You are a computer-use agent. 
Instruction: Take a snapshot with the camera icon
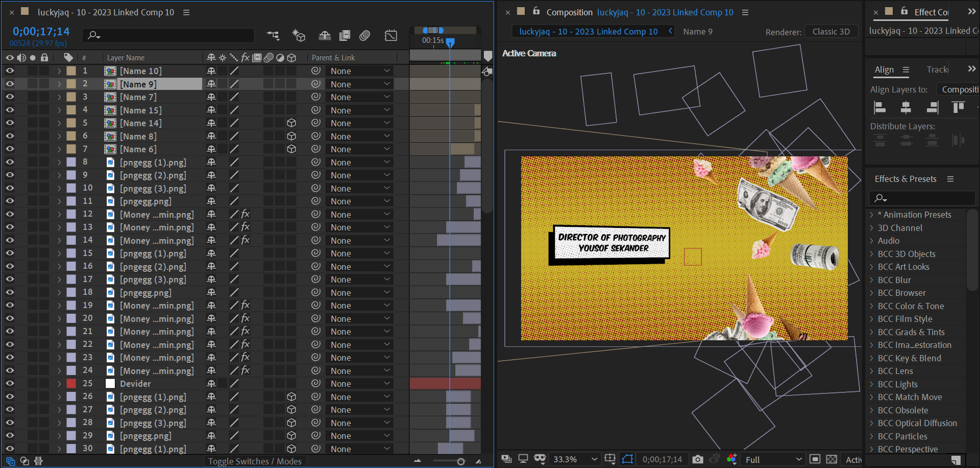pyautogui.click(x=698, y=459)
